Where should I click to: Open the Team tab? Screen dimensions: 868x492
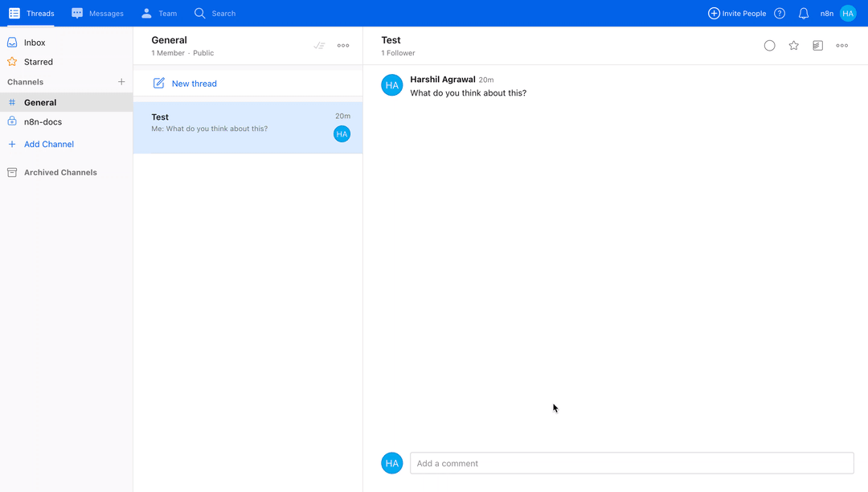158,14
